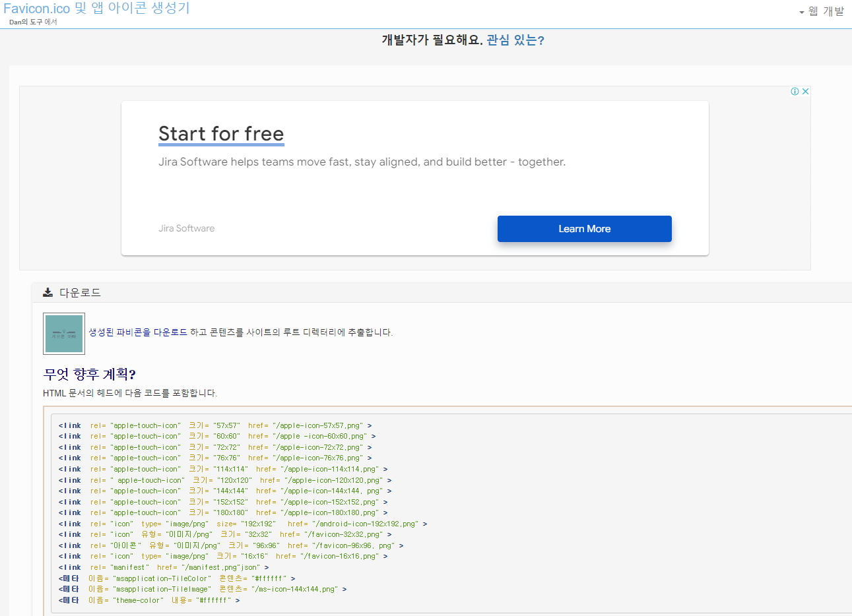852x616 pixels.
Task: Click the favicon-32x32.png code line
Action: click(x=225, y=534)
